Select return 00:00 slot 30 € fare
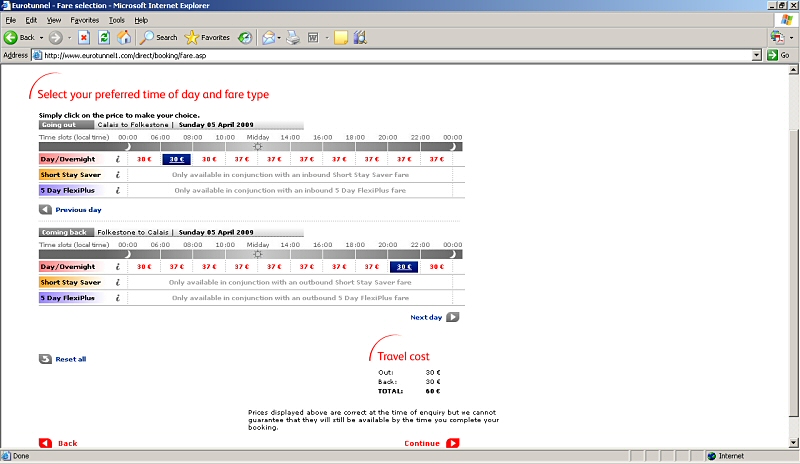The image size is (800, 464). point(144,266)
